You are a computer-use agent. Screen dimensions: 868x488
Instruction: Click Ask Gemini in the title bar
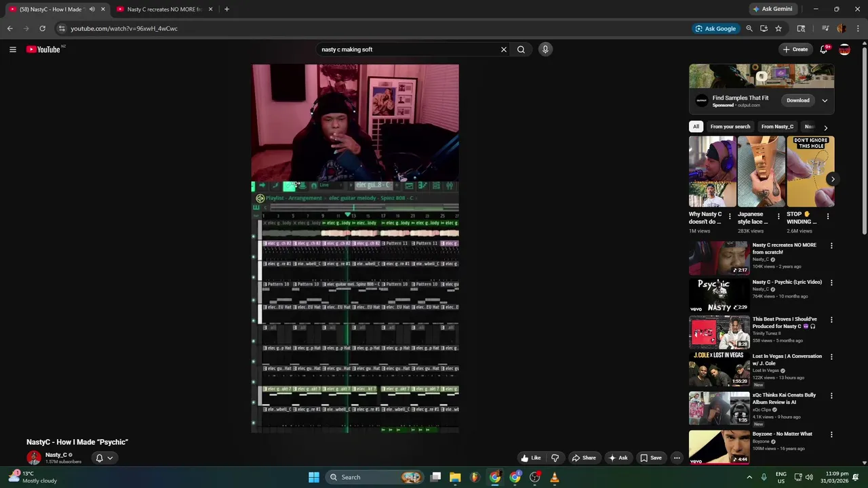[772, 9]
